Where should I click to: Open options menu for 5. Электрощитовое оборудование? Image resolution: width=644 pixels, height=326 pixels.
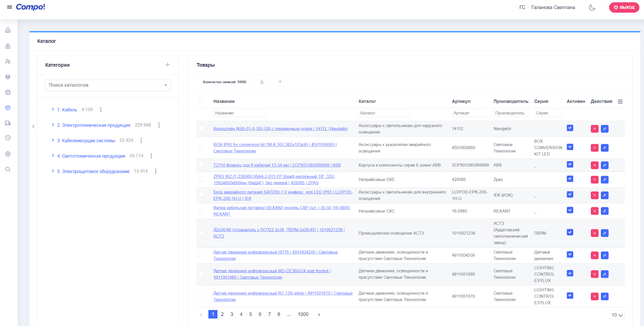155,171
